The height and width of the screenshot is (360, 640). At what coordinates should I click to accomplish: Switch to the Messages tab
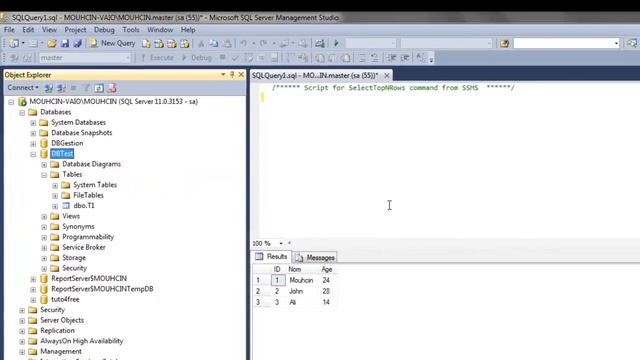click(x=316, y=258)
